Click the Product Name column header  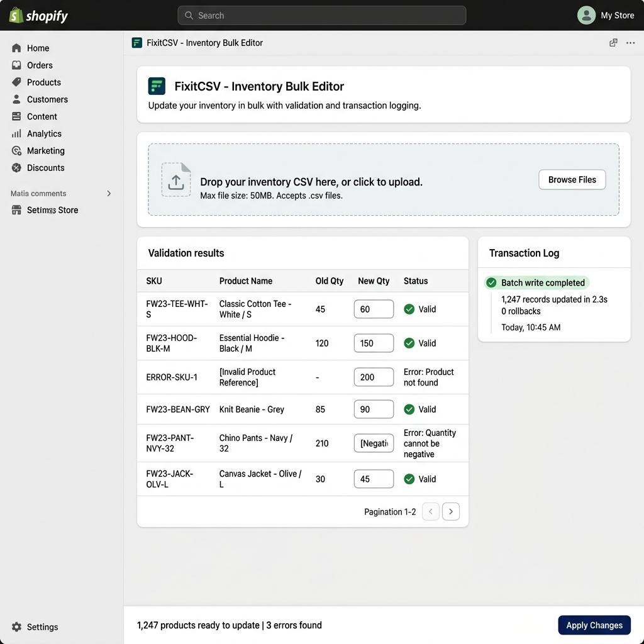(246, 281)
